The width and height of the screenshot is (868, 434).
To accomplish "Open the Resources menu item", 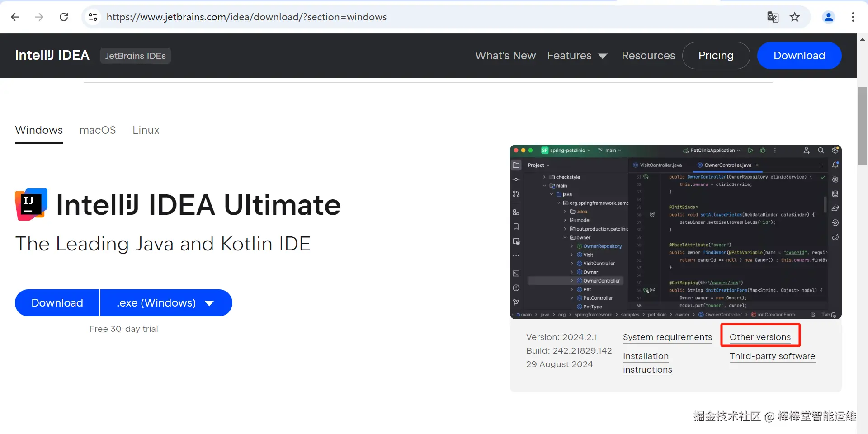I will [648, 56].
